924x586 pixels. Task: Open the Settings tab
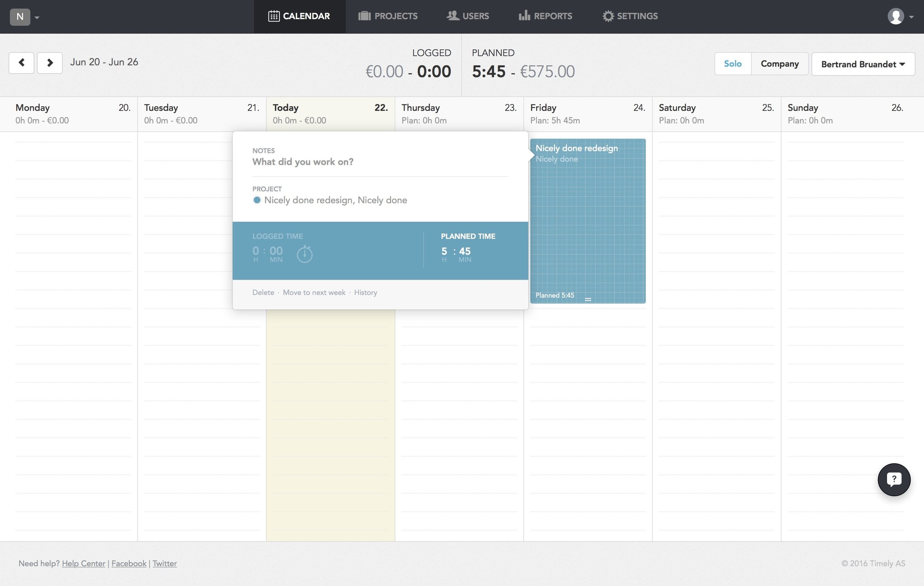(x=630, y=16)
